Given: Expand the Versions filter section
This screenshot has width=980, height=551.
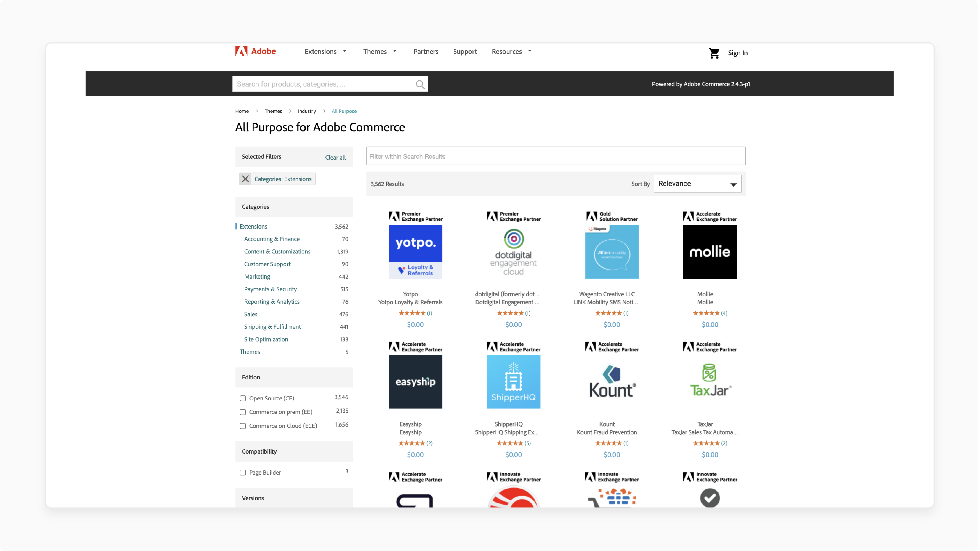Looking at the screenshot, I should 294,498.
